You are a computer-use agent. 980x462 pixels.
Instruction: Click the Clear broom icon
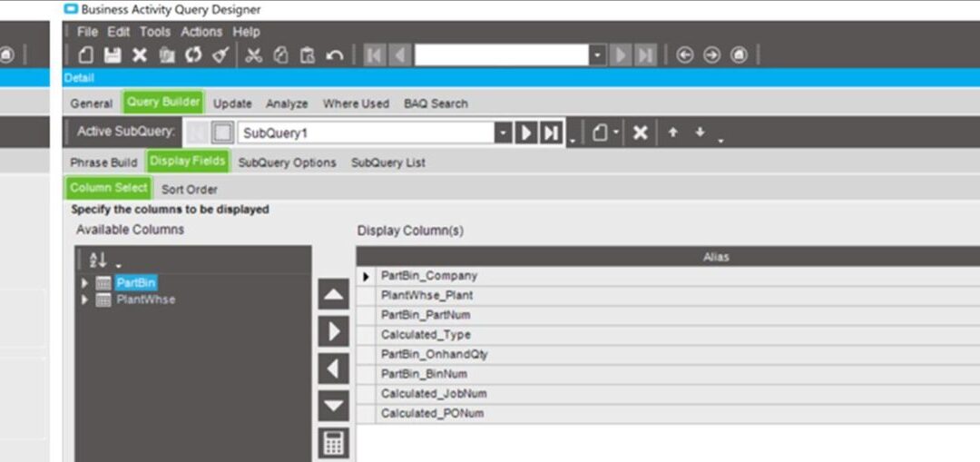coord(220,55)
